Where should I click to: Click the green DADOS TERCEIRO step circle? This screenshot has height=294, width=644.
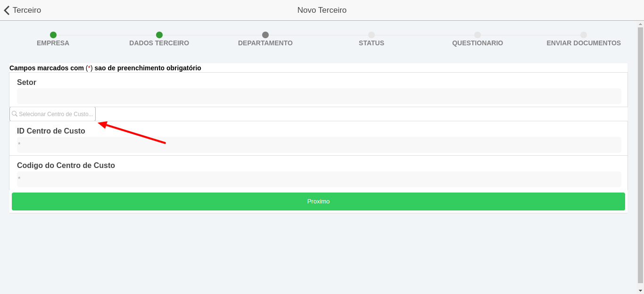pos(159,35)
